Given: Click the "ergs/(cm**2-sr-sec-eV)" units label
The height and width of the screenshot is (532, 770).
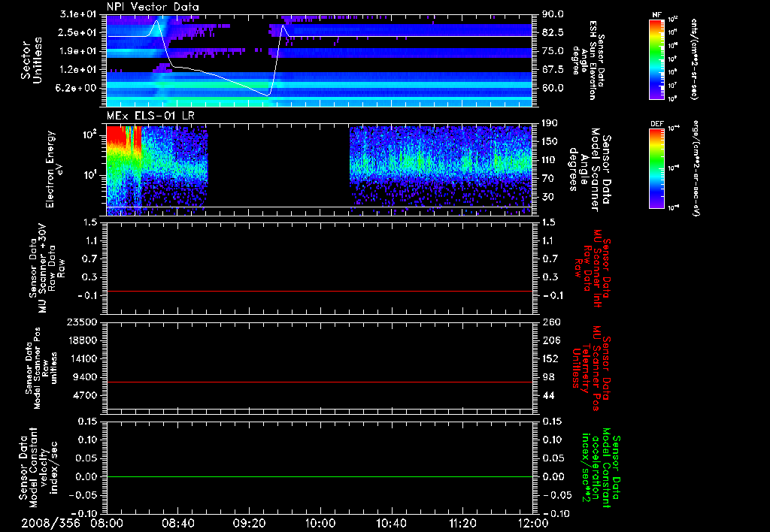Looking at the screenshot, I should click(696, 168).
